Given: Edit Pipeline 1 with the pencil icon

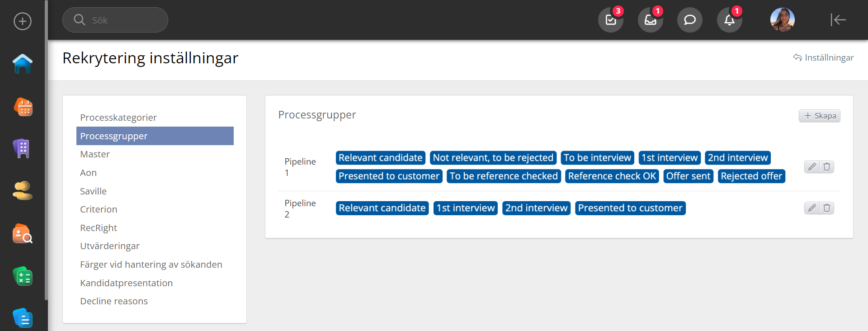Looking at the screenshot, I should (812, 167).
